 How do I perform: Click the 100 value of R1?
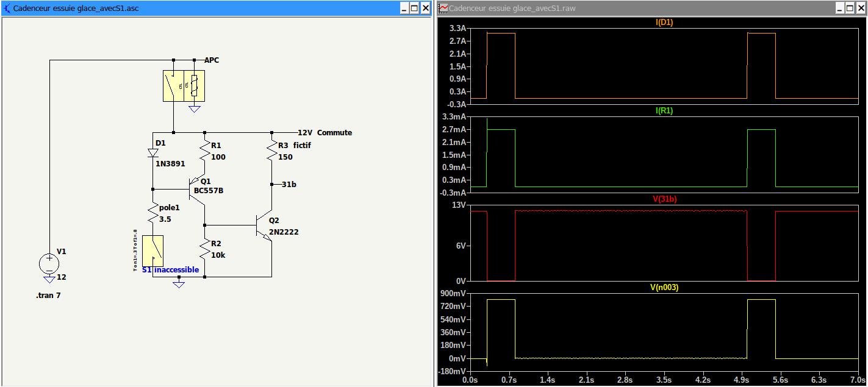218,157
